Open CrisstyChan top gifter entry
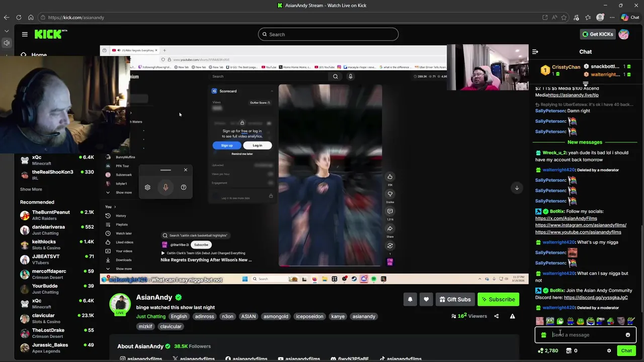The image size is (644, 362). 559,70
